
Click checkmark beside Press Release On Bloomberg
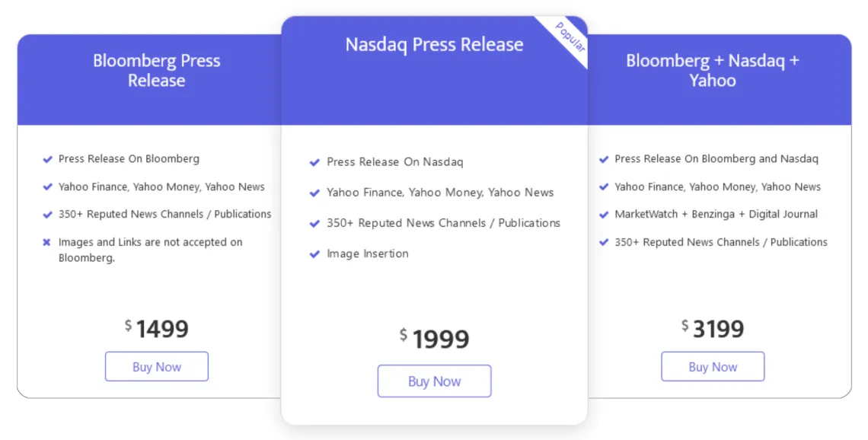(48, 159)
